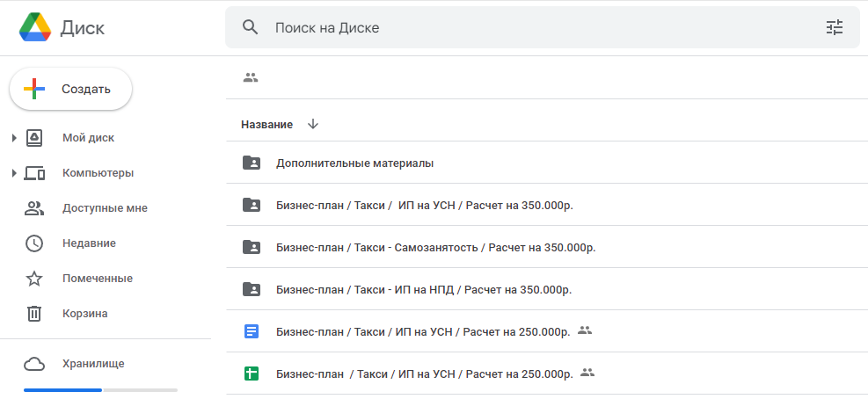Click the trash bin icon for Корзина
Viewport: 868px width, 399px height.
pos(34,314)
